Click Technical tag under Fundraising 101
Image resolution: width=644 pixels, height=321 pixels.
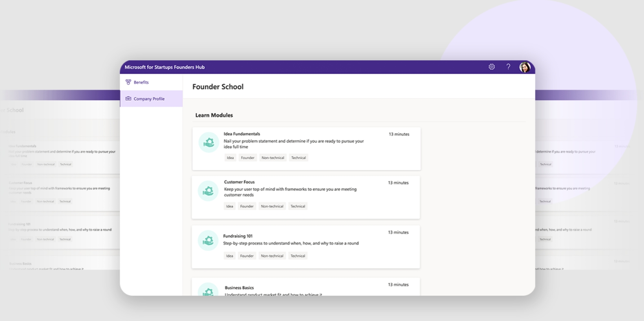298,256
